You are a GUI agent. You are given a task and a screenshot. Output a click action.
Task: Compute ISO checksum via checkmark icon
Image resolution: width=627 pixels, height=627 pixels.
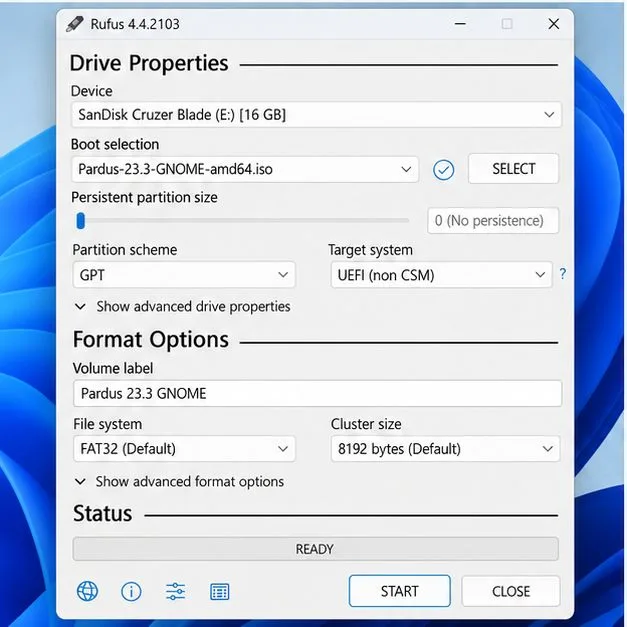443,170
